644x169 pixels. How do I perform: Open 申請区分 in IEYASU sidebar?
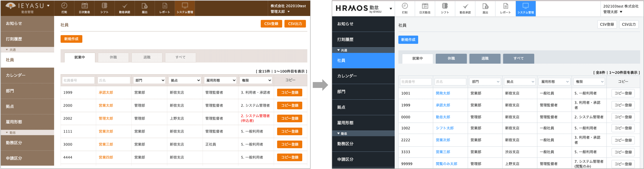(x=27, y=158)
